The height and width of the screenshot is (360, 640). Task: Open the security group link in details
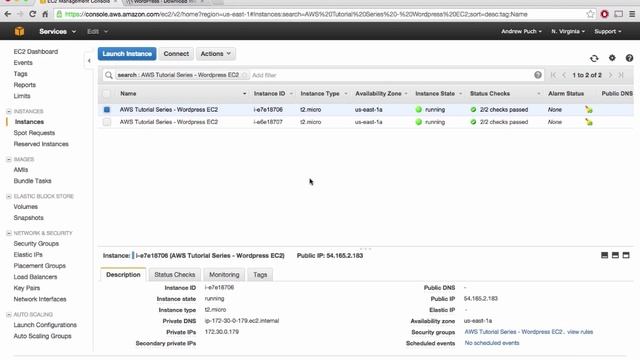(x=513, y=332)
